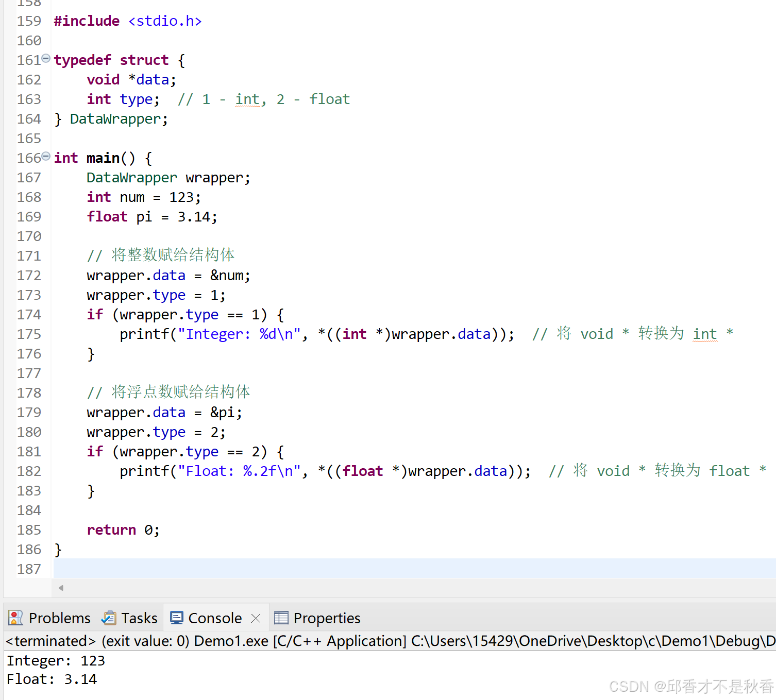The width and height of the screenshot is (776, 700).
Task: Click the left arrow of the horizontal scrollbar
Action: 60,588
